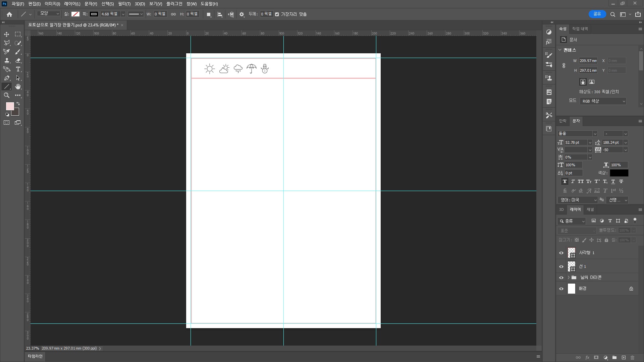Open the RGB 색상 mode dropdown
Image resolution: width=644 pixels, height=362 pixels.
click(603, 101)
